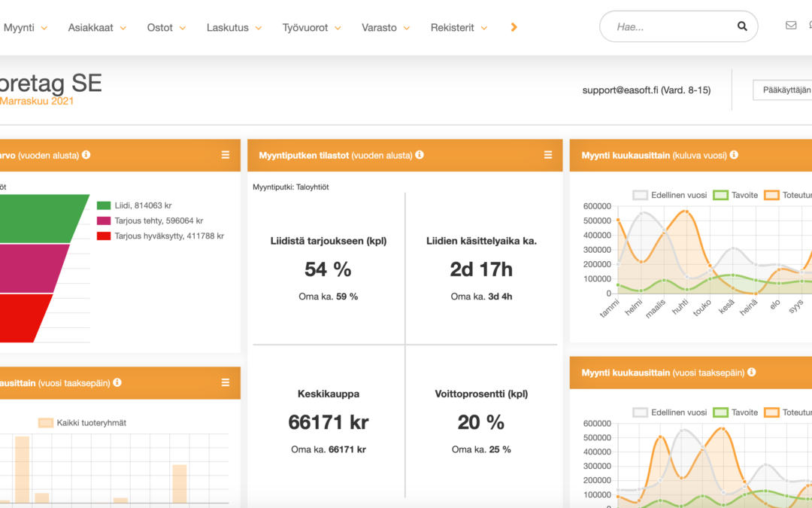Toggle Tavoite in vuosi taaksepäin chart
Screen dimensions: 812x508
736,412
